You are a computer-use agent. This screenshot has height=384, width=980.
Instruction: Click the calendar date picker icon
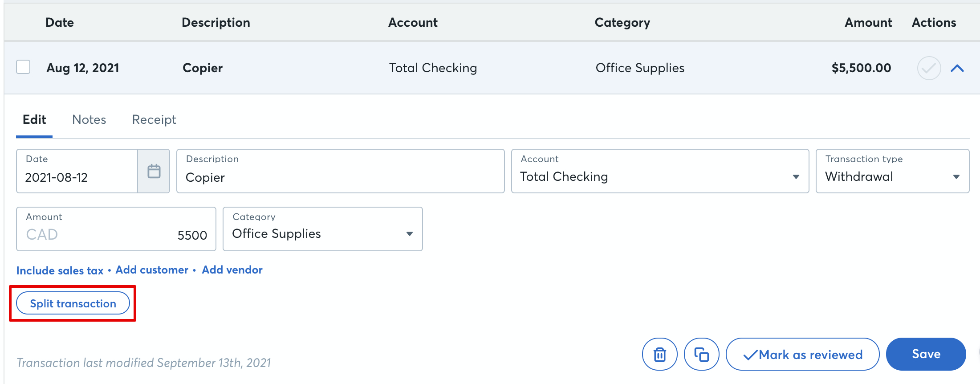(154, 171)
